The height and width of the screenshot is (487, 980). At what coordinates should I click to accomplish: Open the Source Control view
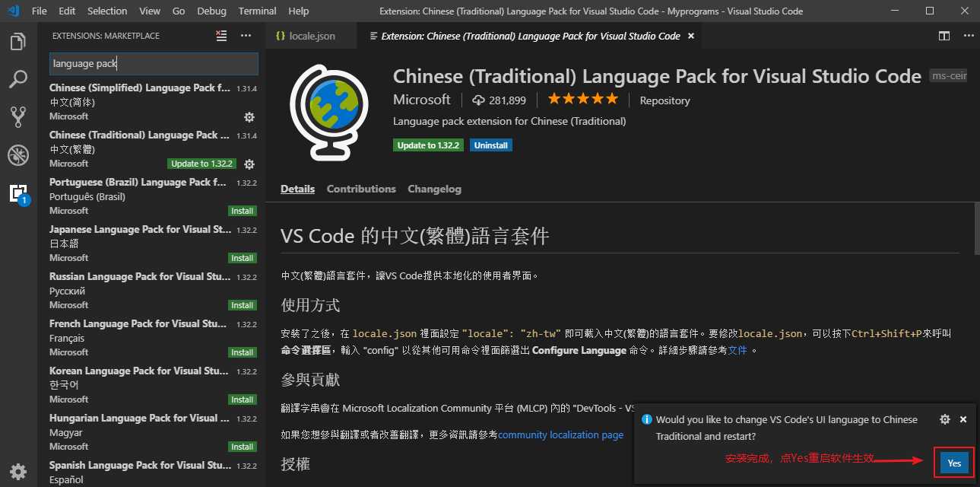18,116
